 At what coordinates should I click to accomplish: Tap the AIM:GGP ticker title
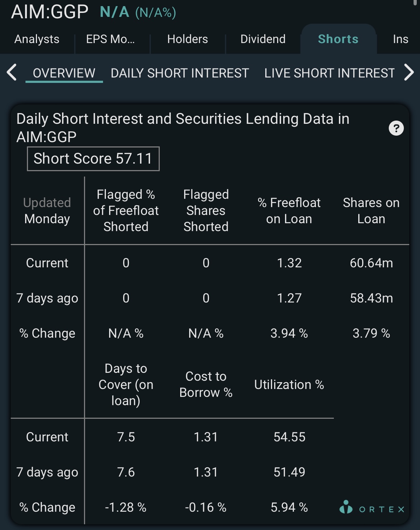pos(50,12)
